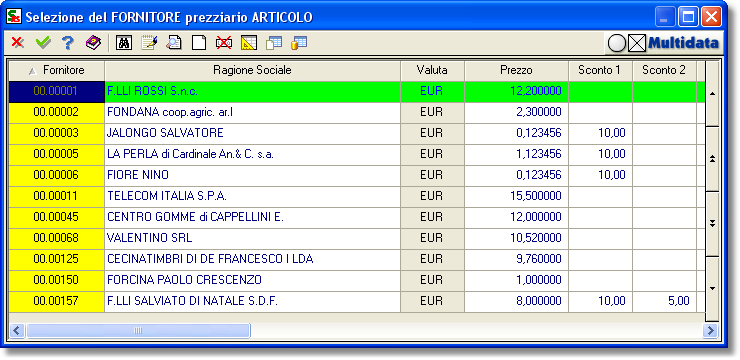Click the horizontal scrollbar right arrow

tap(710, 330)
